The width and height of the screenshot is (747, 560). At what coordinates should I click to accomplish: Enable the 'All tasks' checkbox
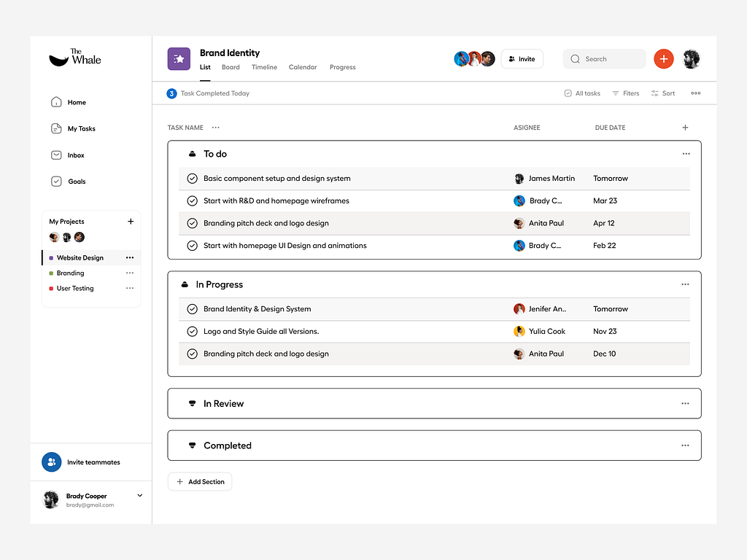pos(567,93)
